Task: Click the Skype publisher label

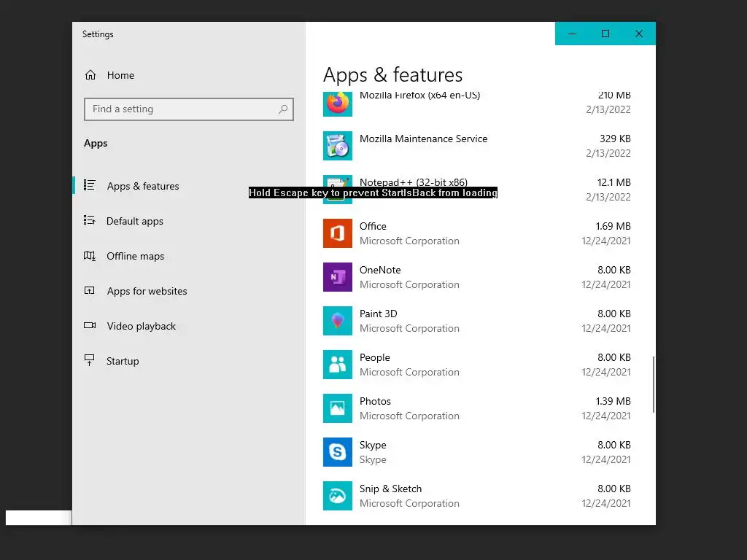Action: pos(373,460)
